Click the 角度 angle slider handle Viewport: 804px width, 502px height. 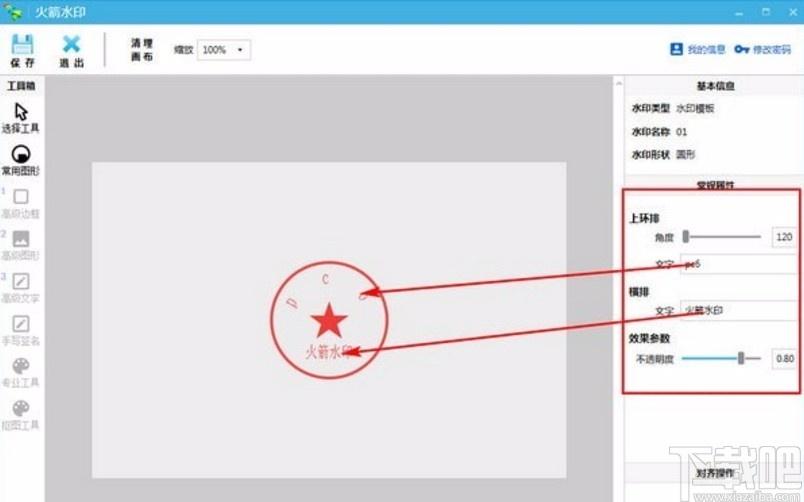tap(686, 236)
